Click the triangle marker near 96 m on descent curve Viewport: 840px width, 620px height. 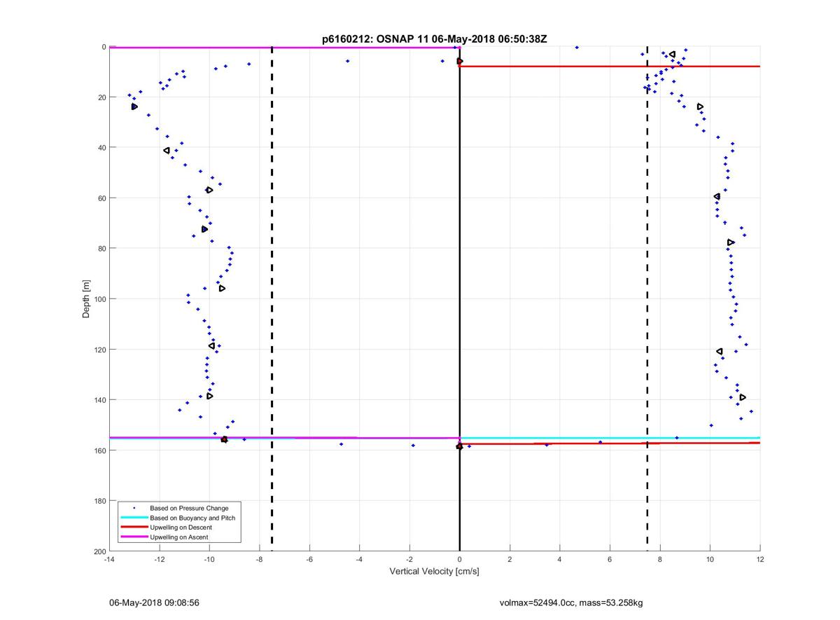coord(222,289)
